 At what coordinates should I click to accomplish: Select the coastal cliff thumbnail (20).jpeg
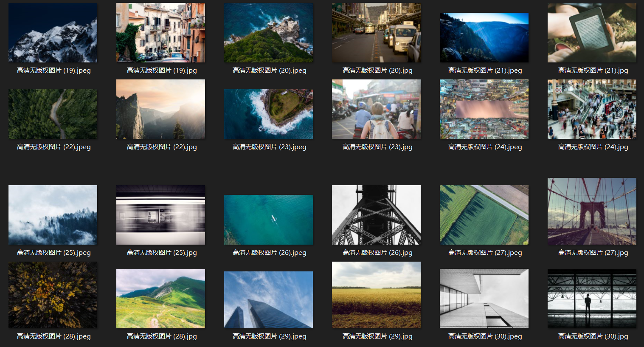268,33
